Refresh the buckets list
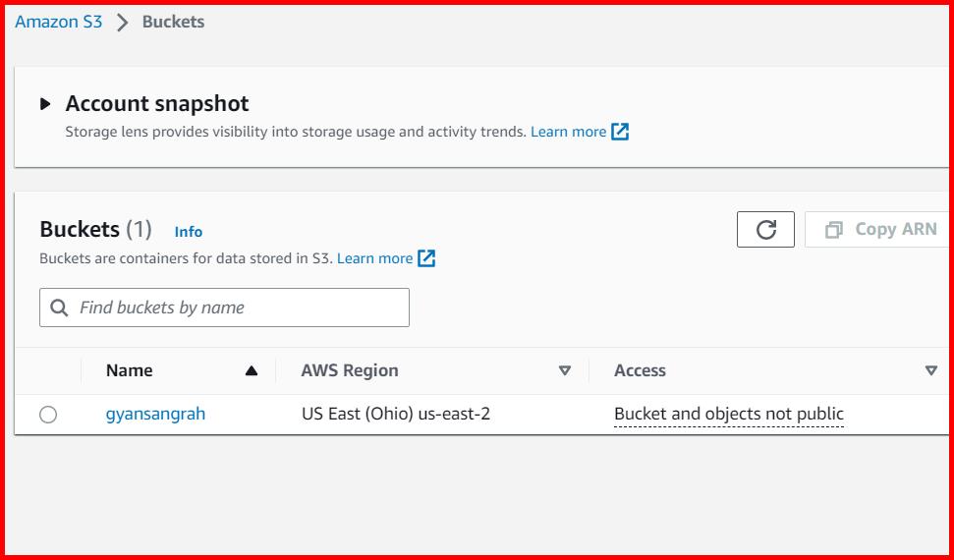 coord(765,230)
